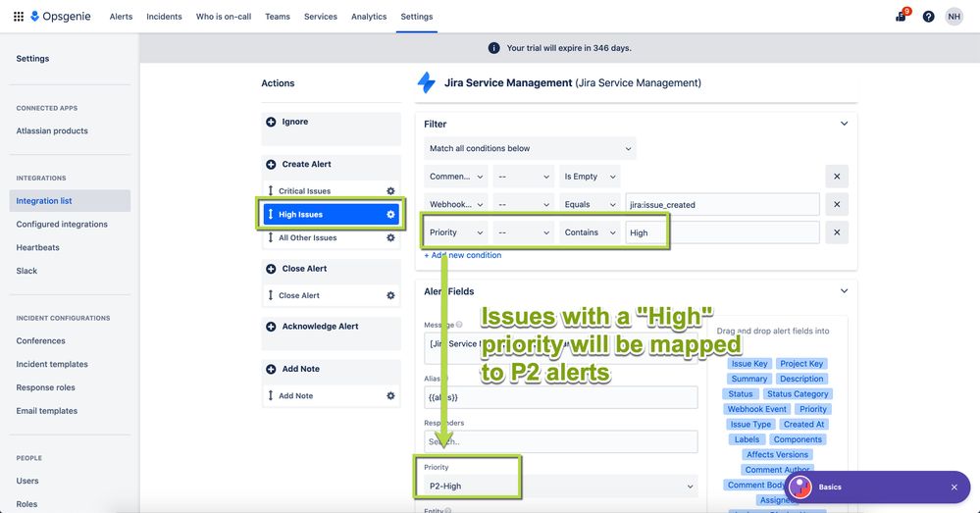Add a new Close Alert action plus icon

[x=271, y=269]
